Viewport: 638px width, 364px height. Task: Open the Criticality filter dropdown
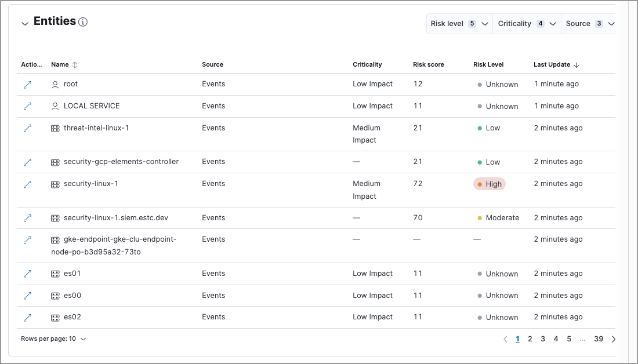(526, 23)
